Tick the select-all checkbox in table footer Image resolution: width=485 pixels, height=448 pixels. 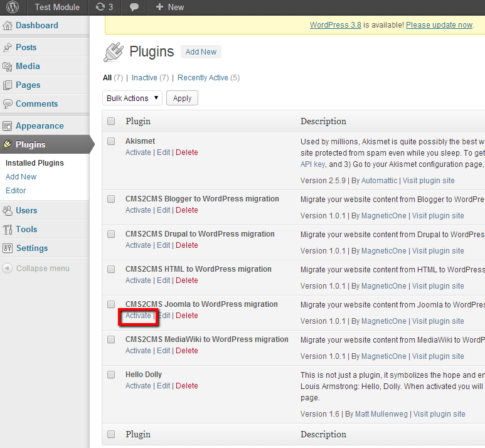(x=111, y=434)
